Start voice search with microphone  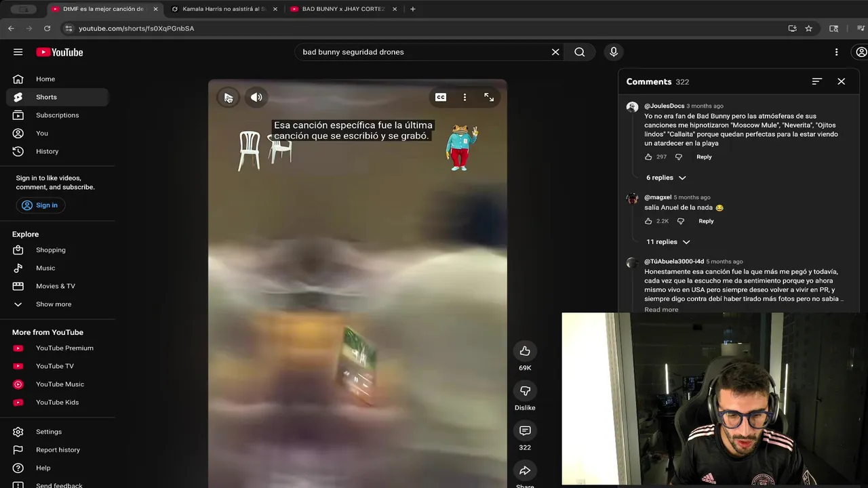pos(614,52)
